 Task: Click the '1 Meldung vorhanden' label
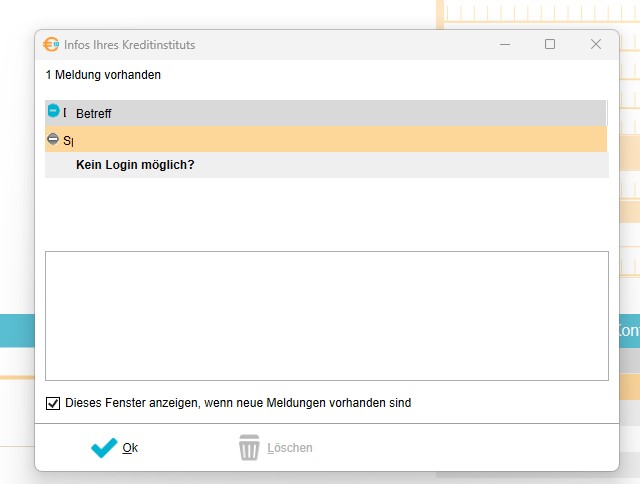point(103,75)
